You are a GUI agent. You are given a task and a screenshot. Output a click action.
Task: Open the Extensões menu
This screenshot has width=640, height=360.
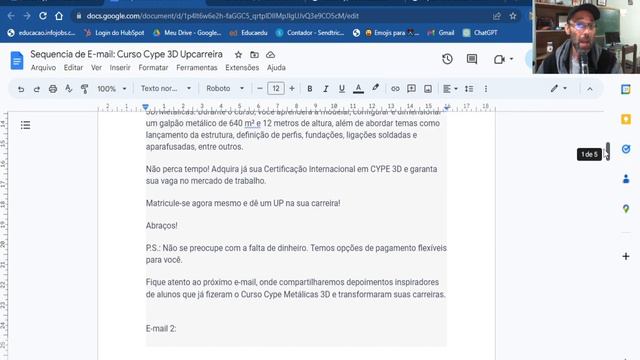pos(242,68)
